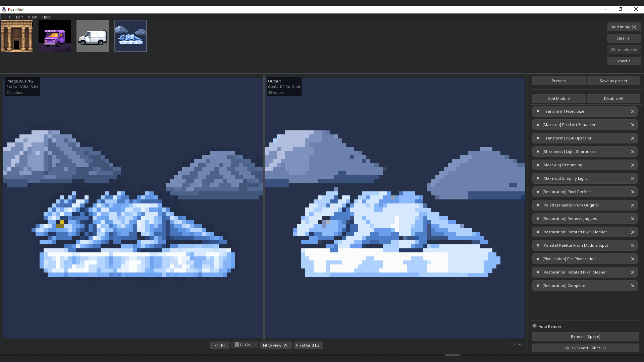Select the white van thumbnail
Screen dimensions: 644x362
93,36
